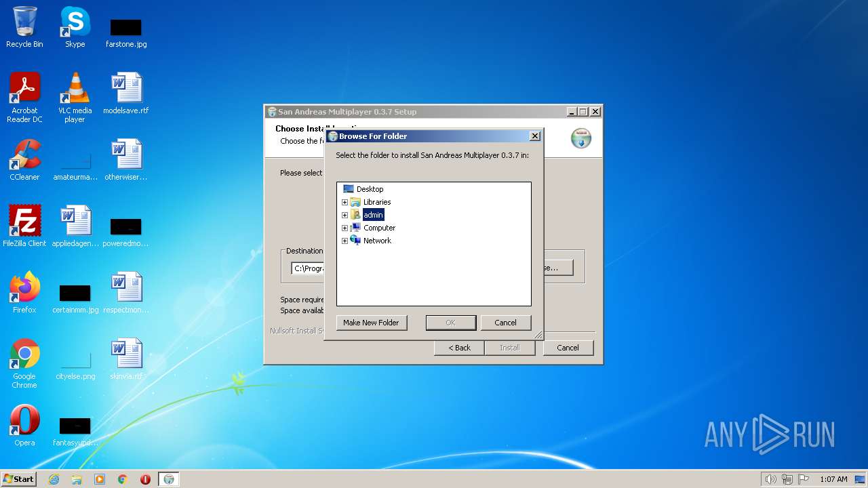The image size is (868, 488).
Task: Open the Start menu
Action: [19, 479]
